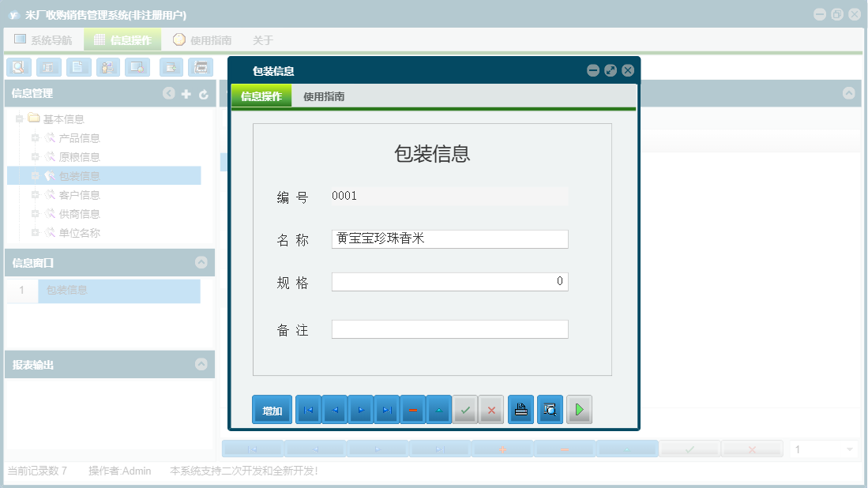868x488 pixels.
Task: Click the cascading windows toolbar icon
Action: (201, 67)
